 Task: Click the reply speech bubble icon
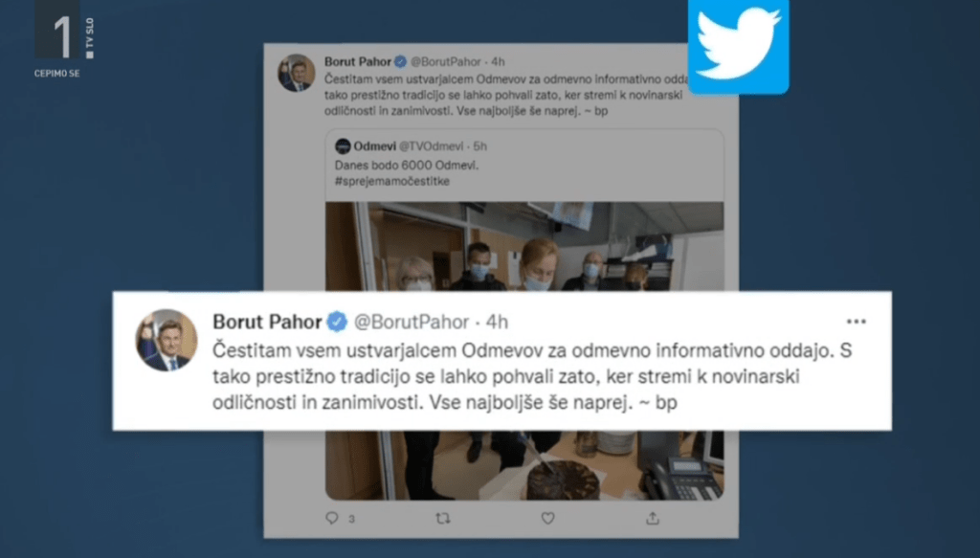point(332,518)
